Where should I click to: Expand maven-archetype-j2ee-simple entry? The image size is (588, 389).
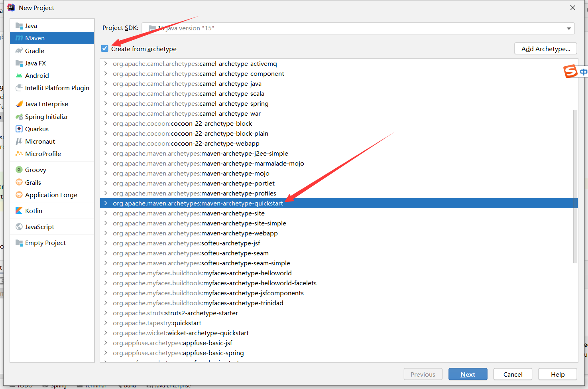tap(106, 153)
